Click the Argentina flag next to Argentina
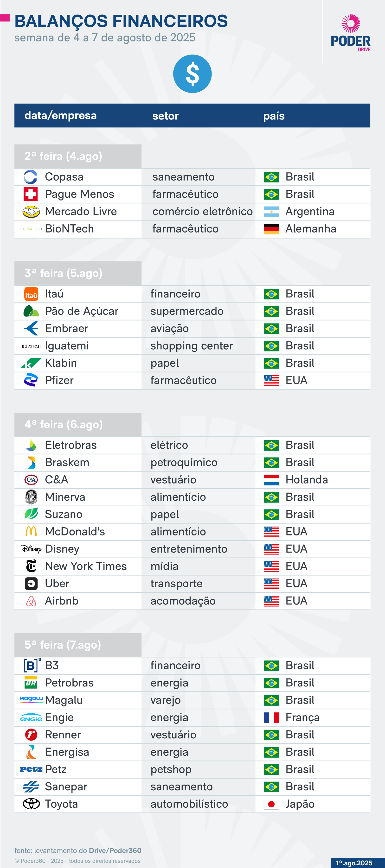Screen dimensions: 385x868 click(x=271, y=212)
